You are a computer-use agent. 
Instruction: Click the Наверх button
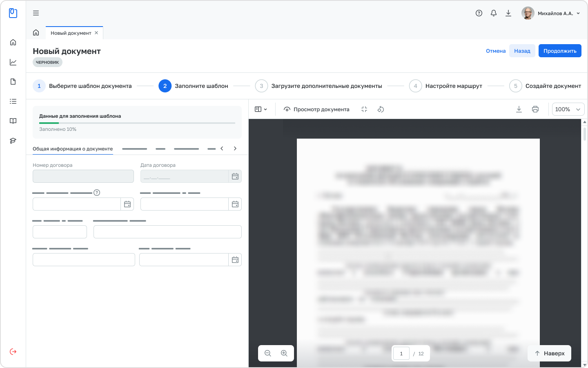tap(549, 353)
